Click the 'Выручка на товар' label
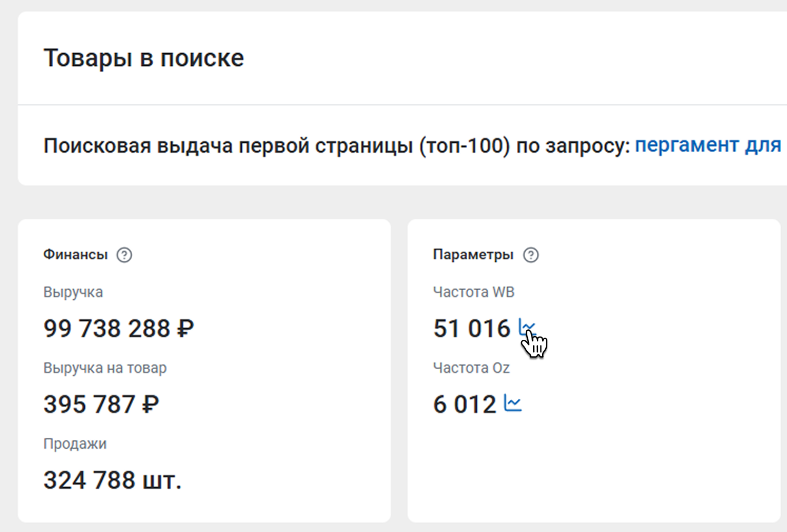This screenshot has height=532, width=787. pos(105,368)
